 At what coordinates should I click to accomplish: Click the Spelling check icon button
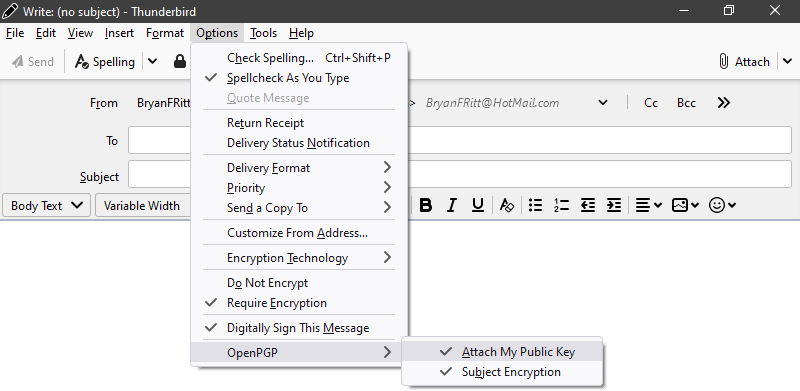point(105,62)
